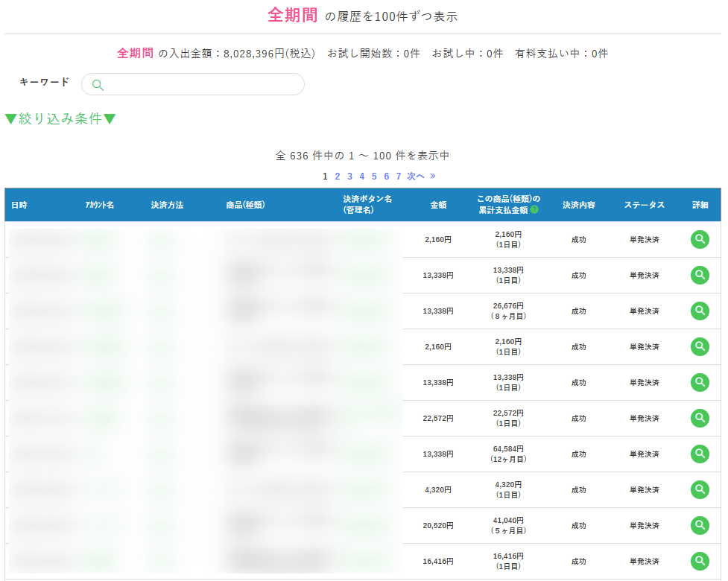Viewport: 728px width, 581px height.
Task: Jump to last page with » link
Action: (x=433, y=177)
